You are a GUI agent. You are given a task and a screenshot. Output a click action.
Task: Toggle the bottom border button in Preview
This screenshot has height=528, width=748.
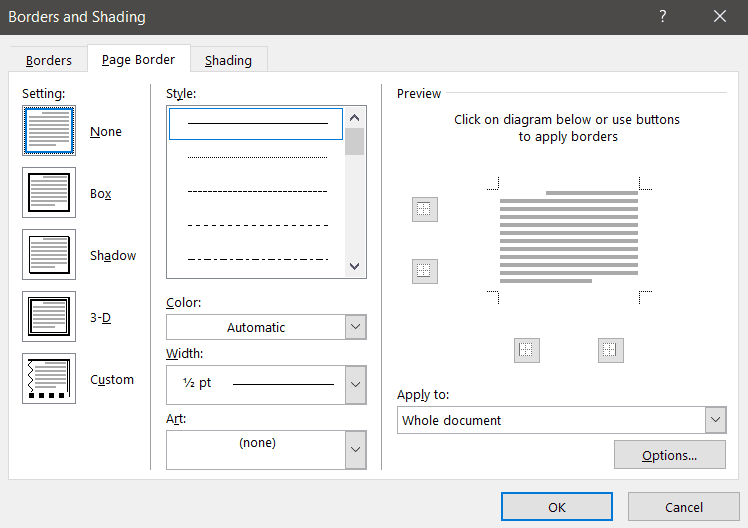pos(425,271)
